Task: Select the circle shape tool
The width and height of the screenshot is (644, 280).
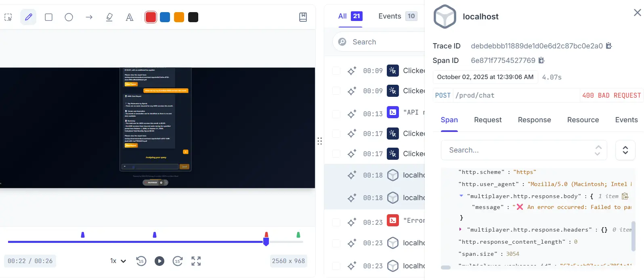Action: (x=69, y=17)
